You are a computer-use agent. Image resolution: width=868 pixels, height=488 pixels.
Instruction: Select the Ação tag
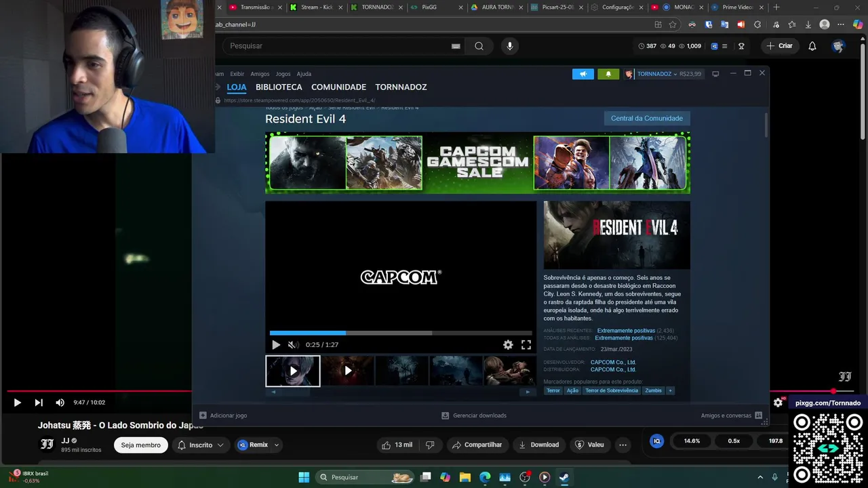572,390
